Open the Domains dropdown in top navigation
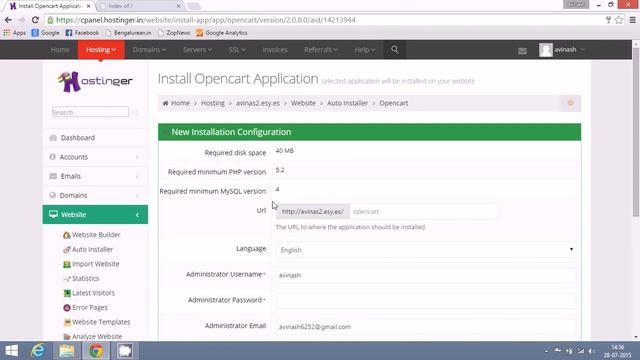 [149, 49]
